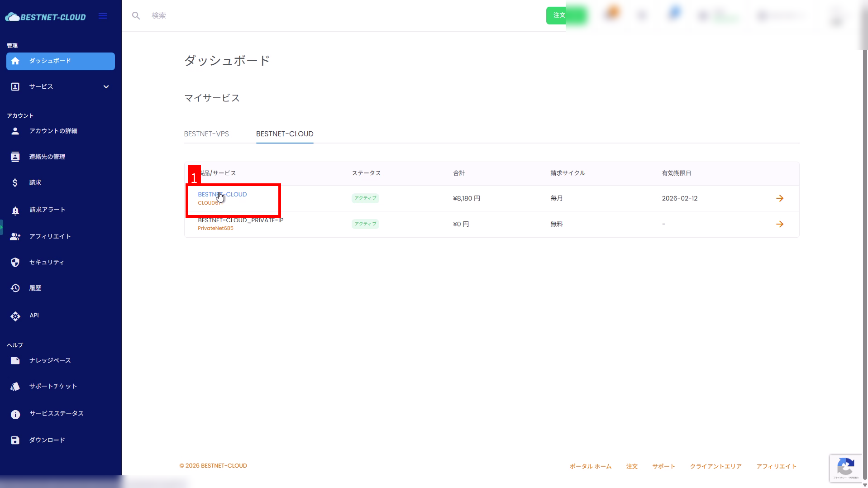Select the BESTNET-CLOUD tab
This screenshot has width=868, height=488.
tap(284, 134)
